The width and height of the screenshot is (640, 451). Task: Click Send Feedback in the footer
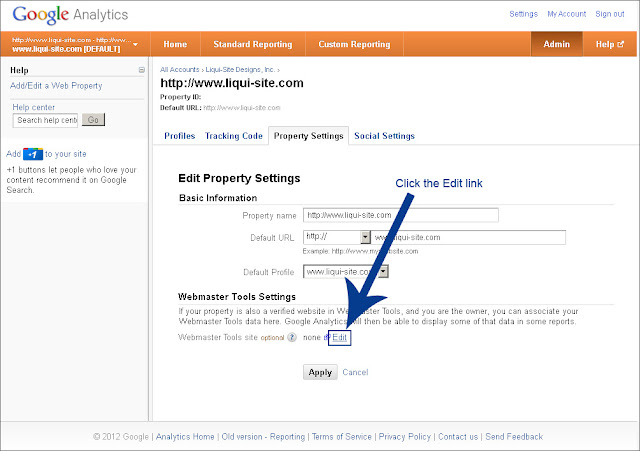pos(514,437)
